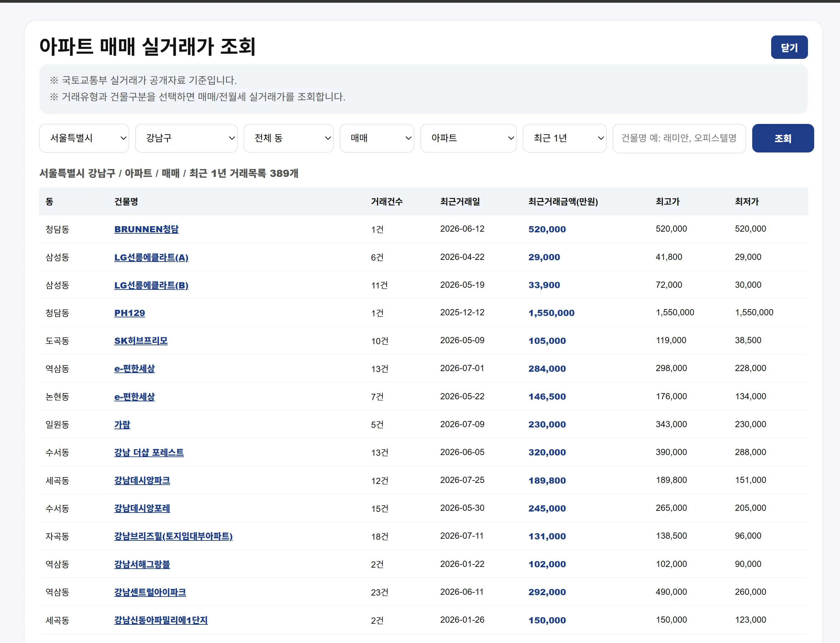Open the LG선릉에클라트(A) link
This screenshot has width=840, height=643.
151,257
